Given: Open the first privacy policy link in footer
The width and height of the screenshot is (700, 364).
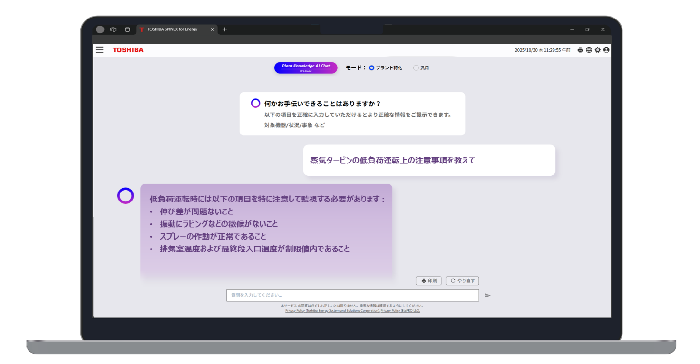Looking at the screenshot, I should click(333, 310).
